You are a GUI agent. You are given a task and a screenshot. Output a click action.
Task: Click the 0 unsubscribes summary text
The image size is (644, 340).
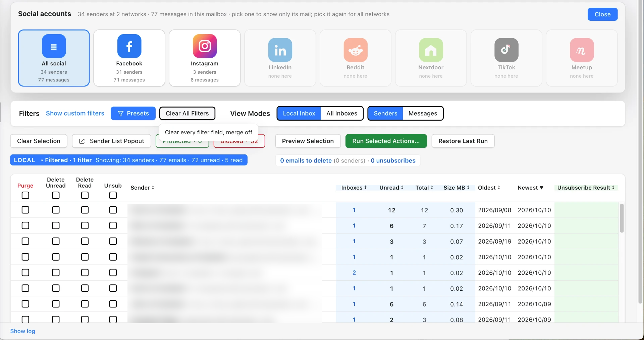point(393,160)
